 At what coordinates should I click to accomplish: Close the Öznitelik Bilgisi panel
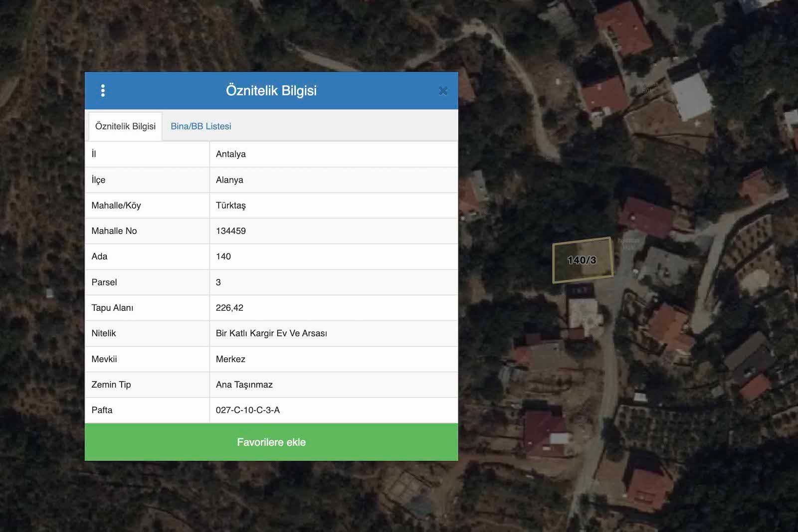[442, 91]
